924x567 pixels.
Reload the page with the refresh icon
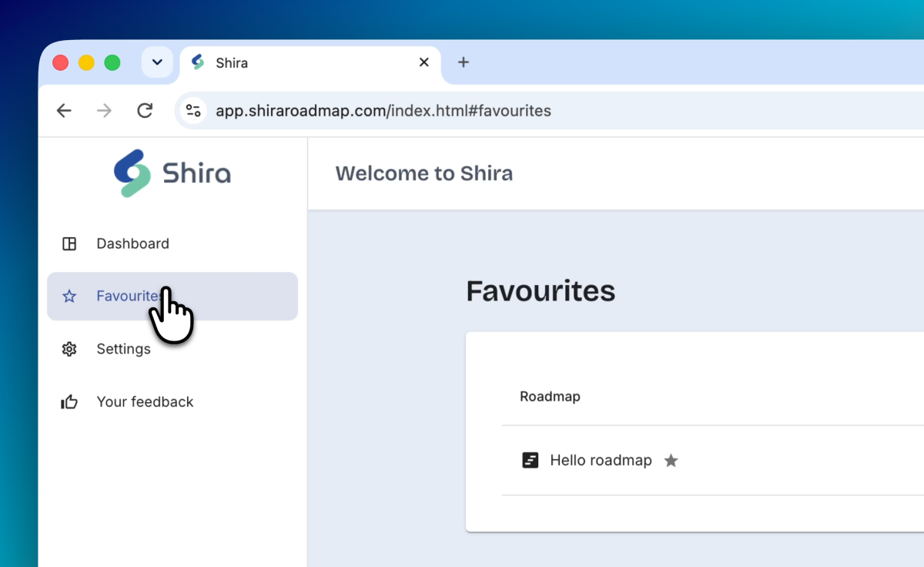pyautogui.click(x=145, y=111)
